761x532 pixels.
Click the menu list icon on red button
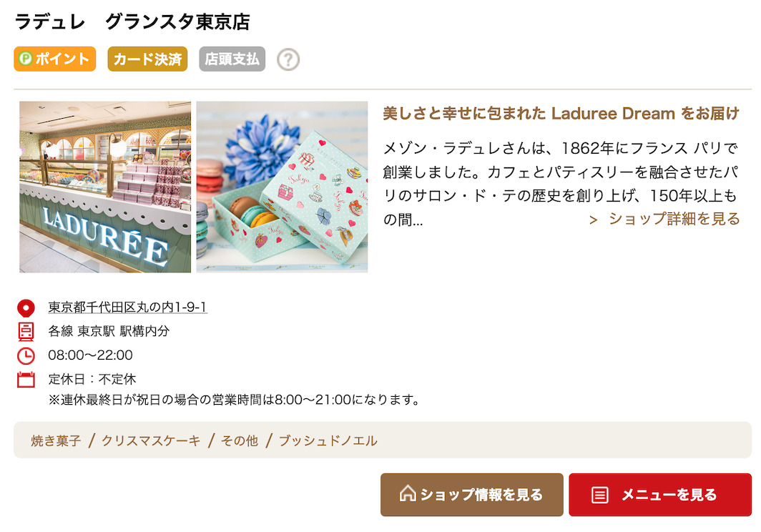pyautogui.click(x=600, y=495)
